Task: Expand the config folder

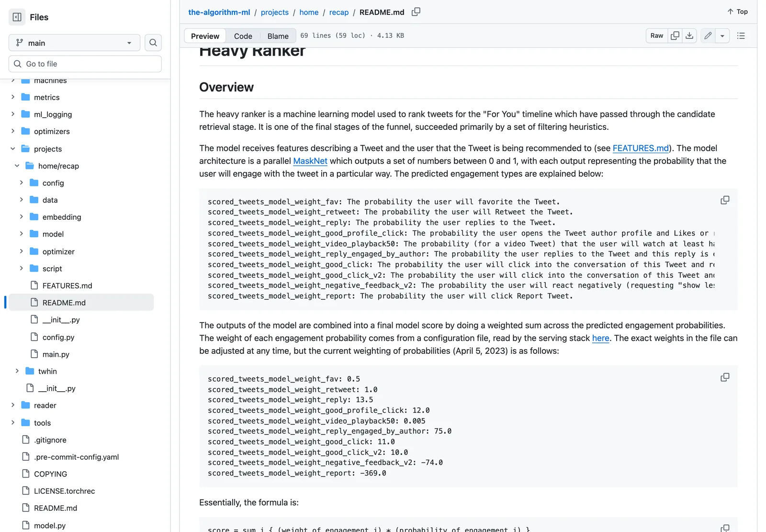Action: [22, 183]
